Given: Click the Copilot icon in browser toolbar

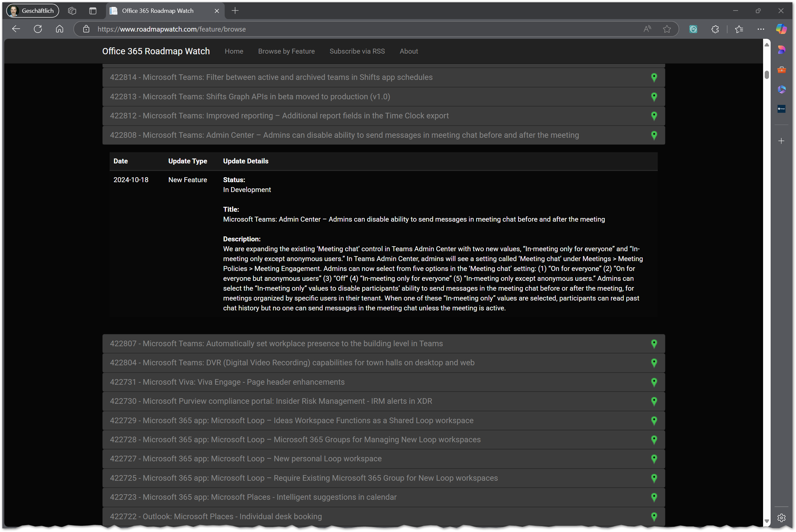Looking at the screenshot, I should pos(781,29).
